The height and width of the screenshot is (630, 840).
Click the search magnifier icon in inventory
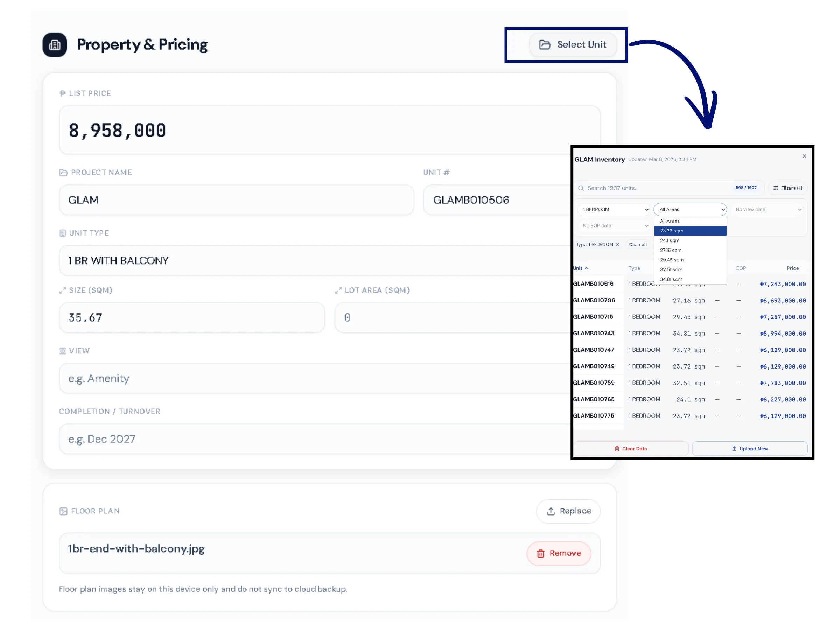[x=581, y=188]
